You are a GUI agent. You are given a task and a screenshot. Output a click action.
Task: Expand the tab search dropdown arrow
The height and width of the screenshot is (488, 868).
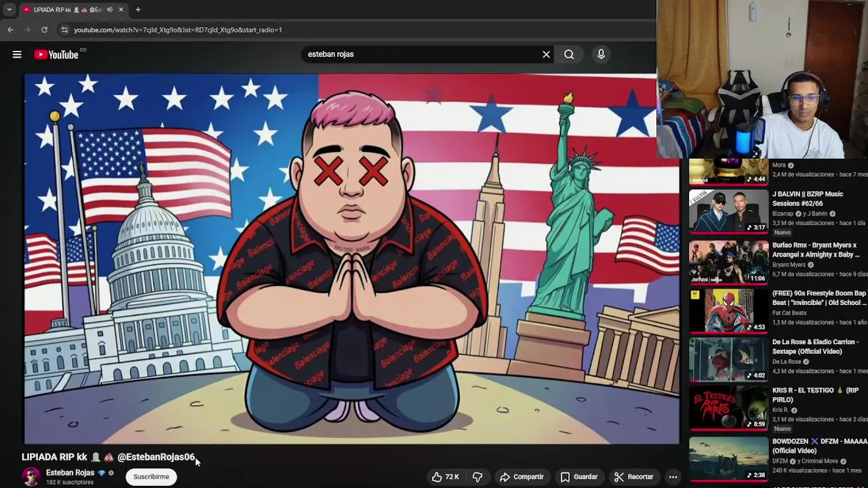click(9, 9)
